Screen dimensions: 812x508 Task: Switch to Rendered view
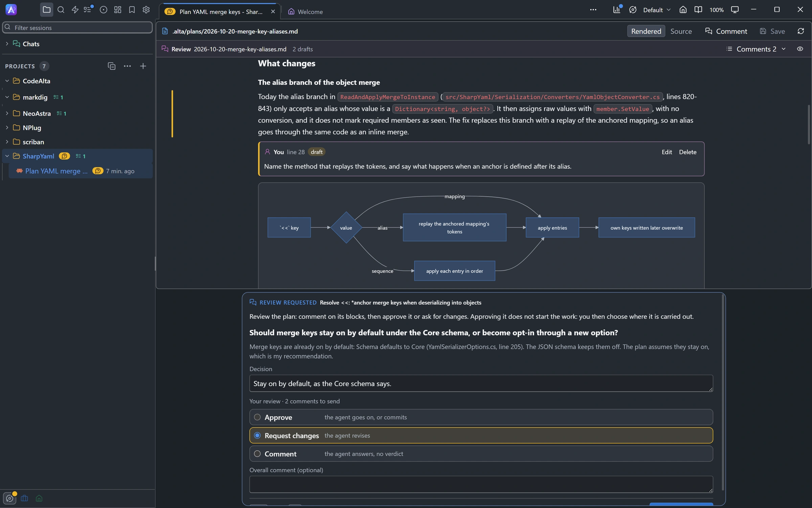pos(646,31)
